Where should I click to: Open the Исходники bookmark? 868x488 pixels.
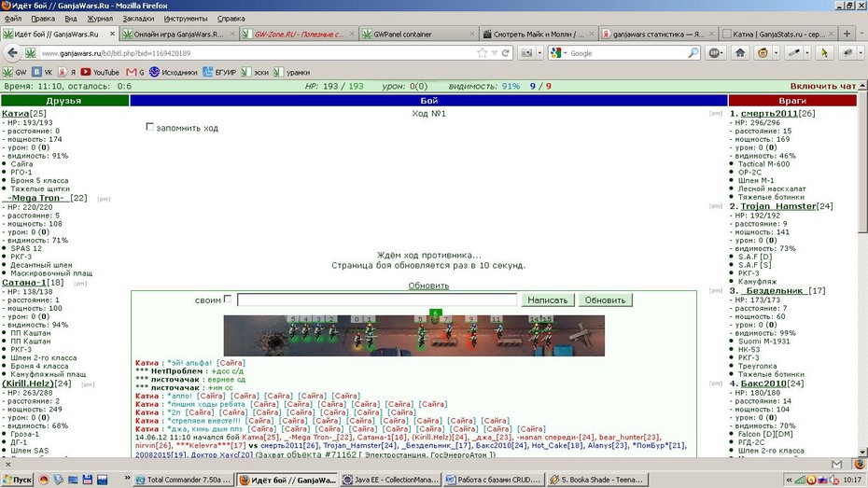coord(174,72)
